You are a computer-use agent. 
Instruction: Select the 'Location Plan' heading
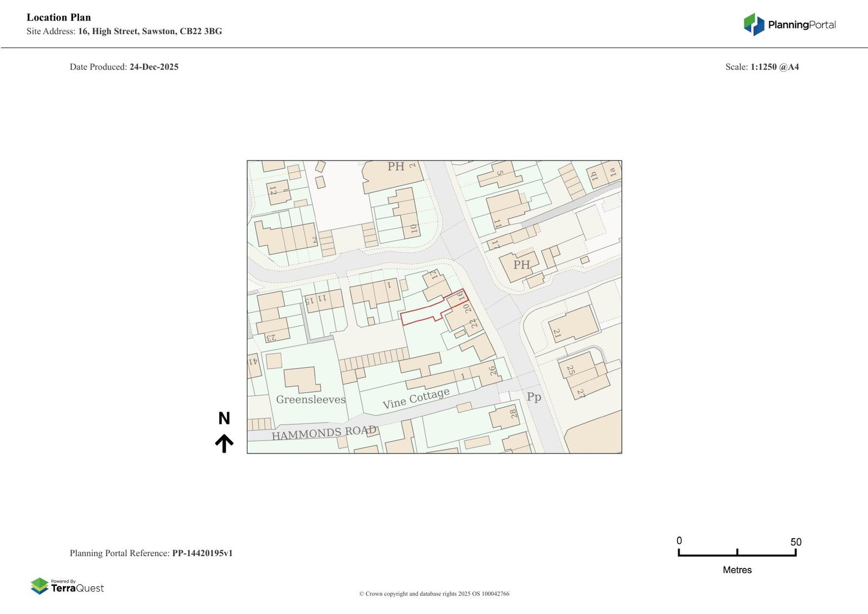click(x=59, y=17)
